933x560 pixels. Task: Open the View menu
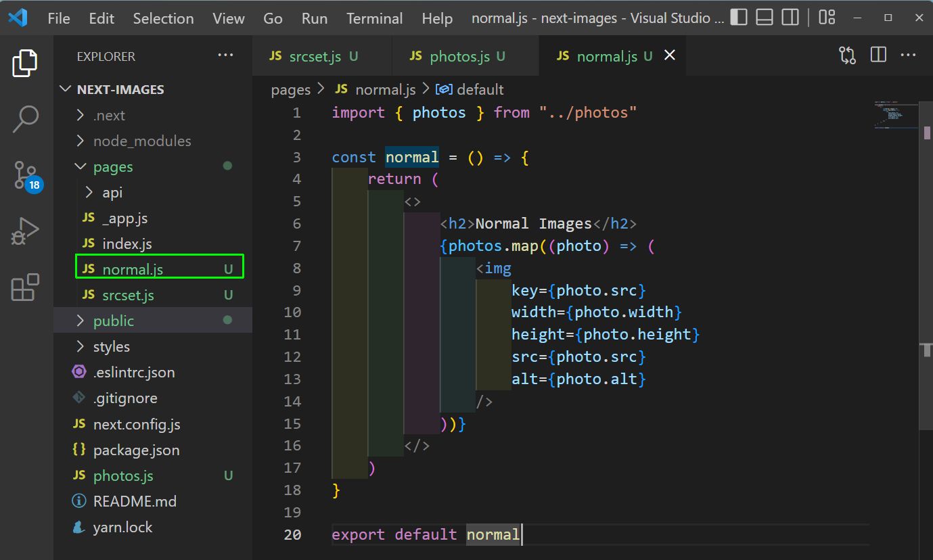pos(229,18)
